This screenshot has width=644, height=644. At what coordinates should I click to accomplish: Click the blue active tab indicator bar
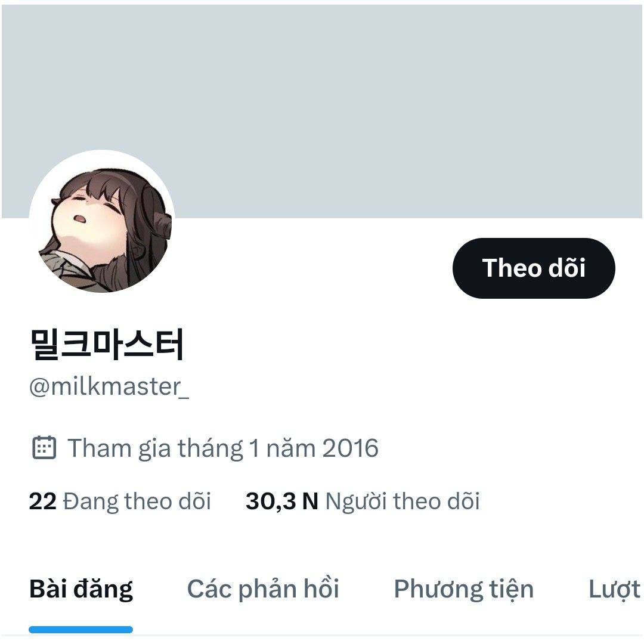[x=81, y=629]
